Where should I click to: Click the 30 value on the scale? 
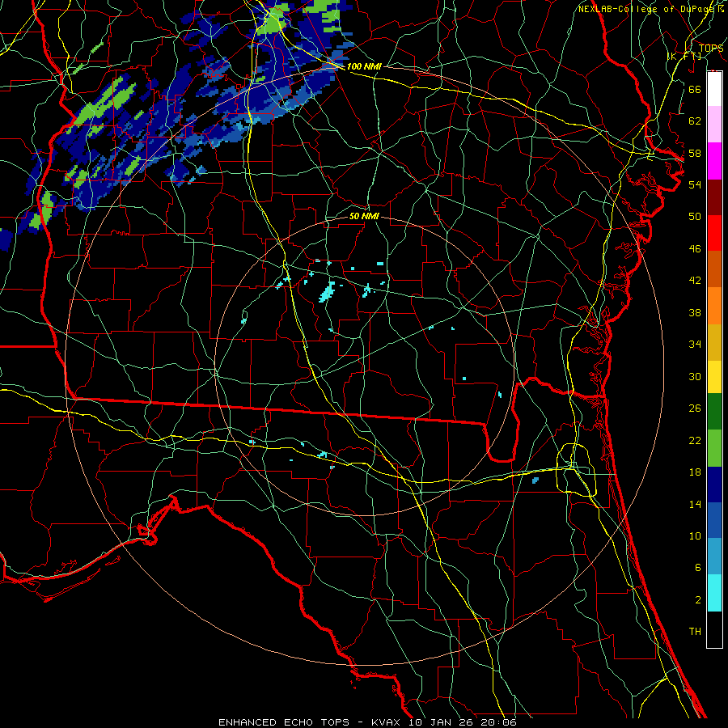pyautogui.click(x=695, y=376)
